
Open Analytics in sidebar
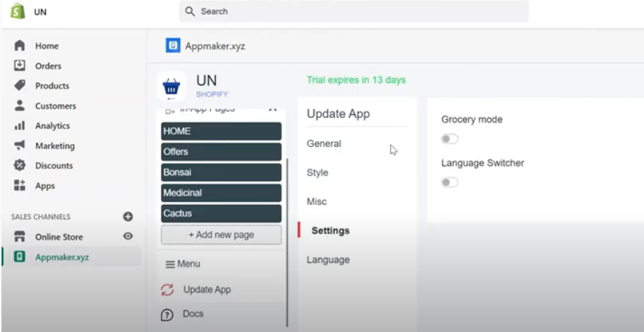[x=52, y=125]
